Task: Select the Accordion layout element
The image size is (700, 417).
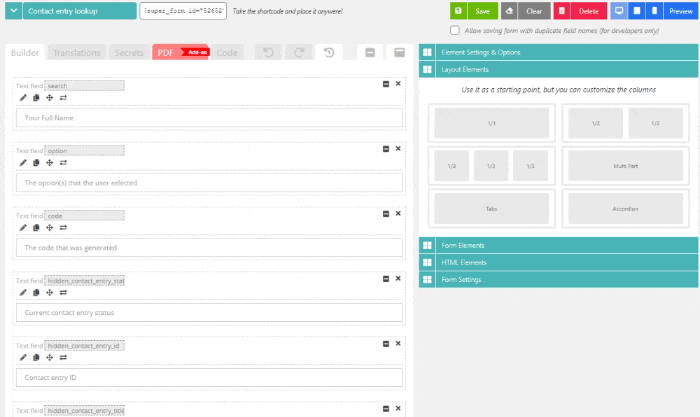Action: point(625,208)
